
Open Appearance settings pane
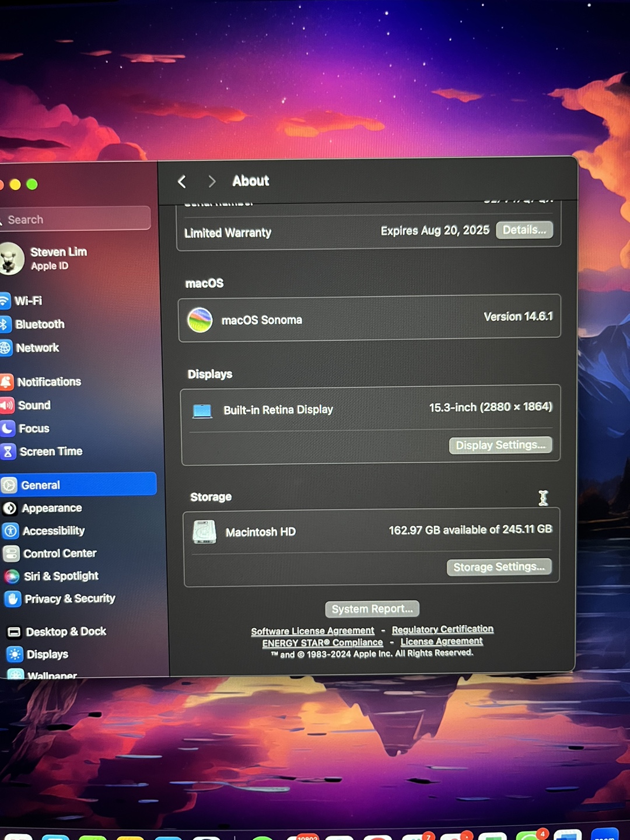[42, 508]
